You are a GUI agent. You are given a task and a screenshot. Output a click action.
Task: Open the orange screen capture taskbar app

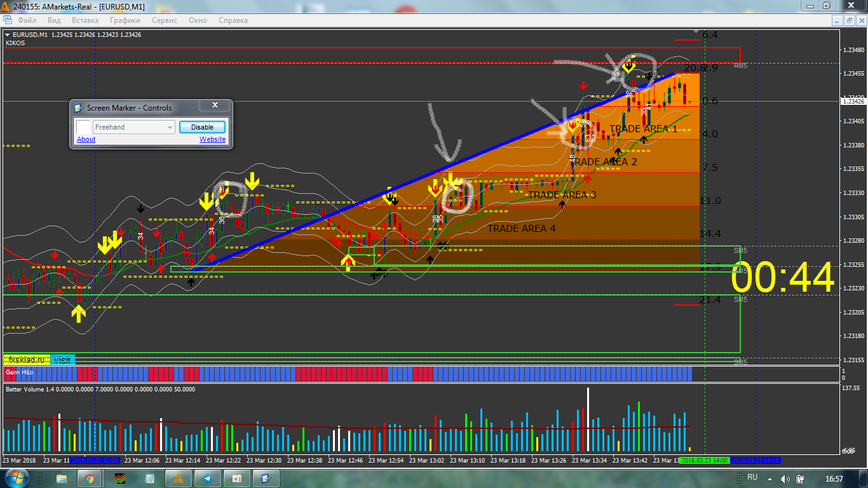(x=237, y=478)
